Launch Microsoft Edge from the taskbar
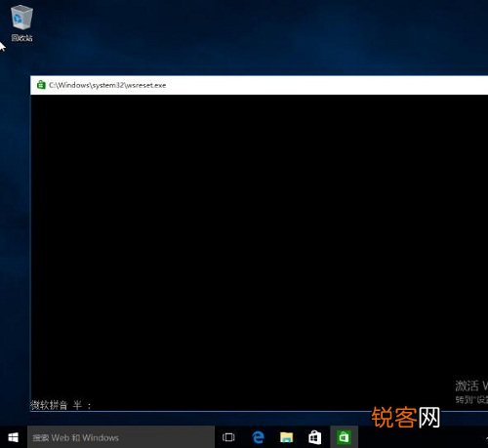Viewport: 488px width, 448px height. click(x=258, y=437)
